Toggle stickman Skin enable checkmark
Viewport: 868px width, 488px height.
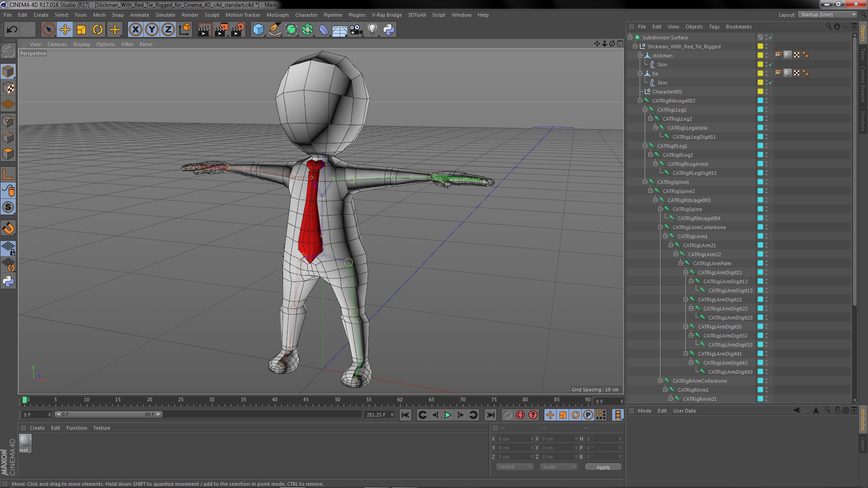pyautogui.click(x=770, y=65)
